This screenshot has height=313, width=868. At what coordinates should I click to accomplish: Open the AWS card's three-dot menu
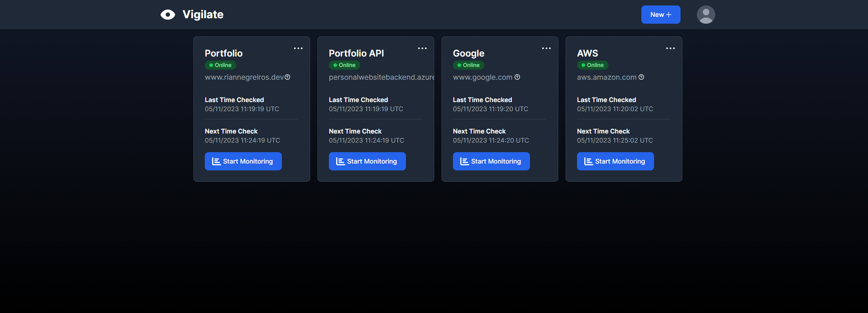pyautogui.click(x=670, y=48)
